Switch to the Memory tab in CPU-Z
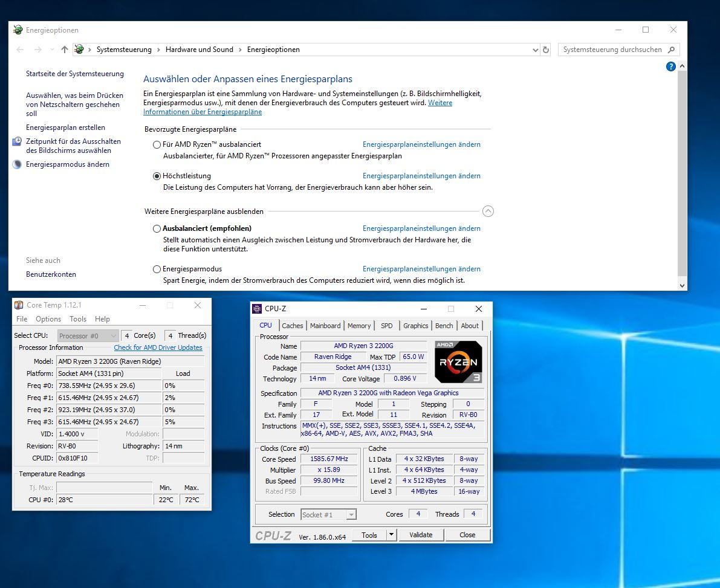The image size is (720, 588). (359, 326)
